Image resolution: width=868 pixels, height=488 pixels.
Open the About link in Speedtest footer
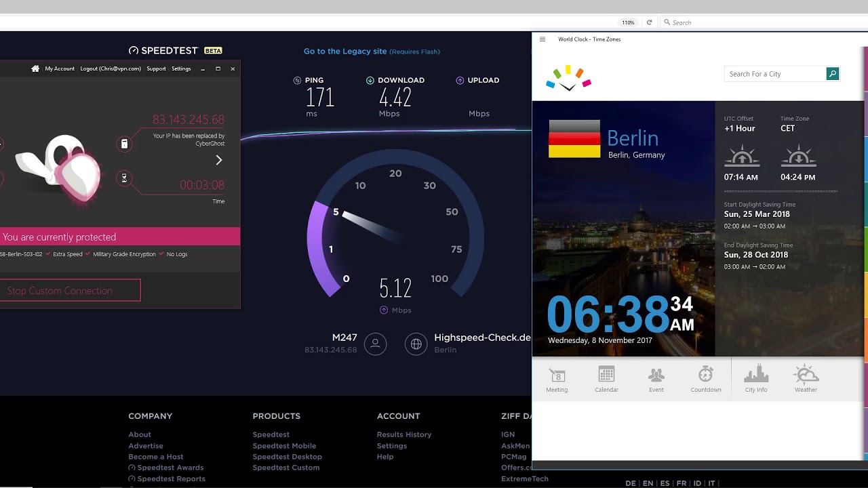coord(140,434)
